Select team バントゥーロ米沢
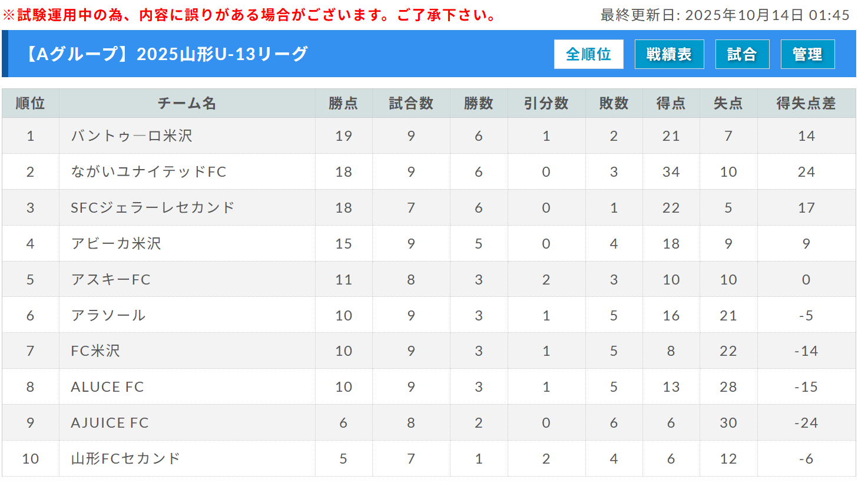868x486 pixels. pyautogui.click(x=131, y=136)
